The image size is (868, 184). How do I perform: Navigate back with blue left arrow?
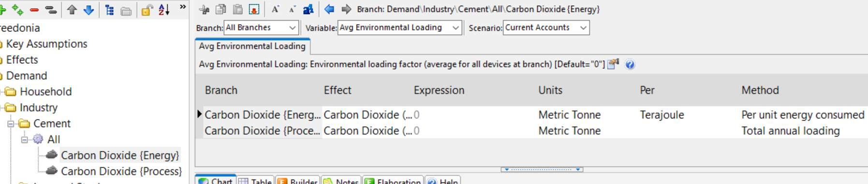click(x=329, y=9)
